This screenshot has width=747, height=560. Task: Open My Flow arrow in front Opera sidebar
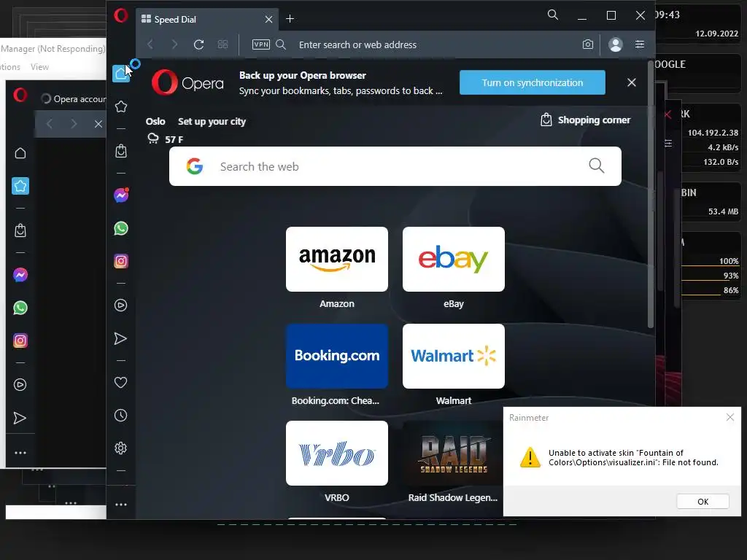(x=120, y=338)
